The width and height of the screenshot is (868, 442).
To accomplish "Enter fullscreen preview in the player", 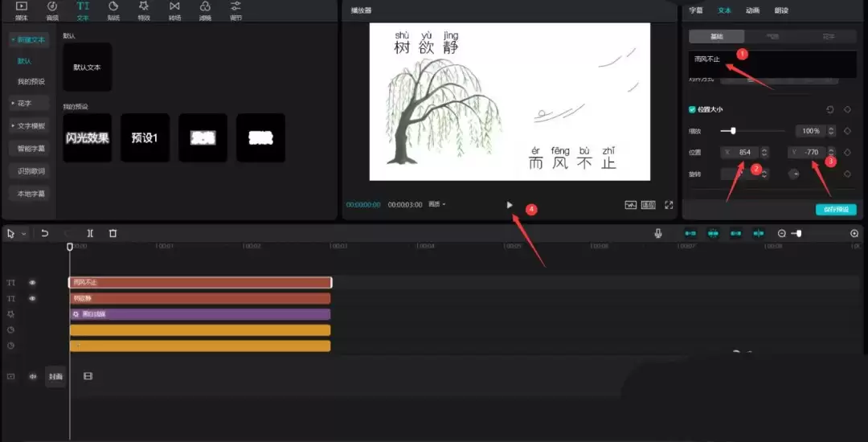I will coord(668,205).
